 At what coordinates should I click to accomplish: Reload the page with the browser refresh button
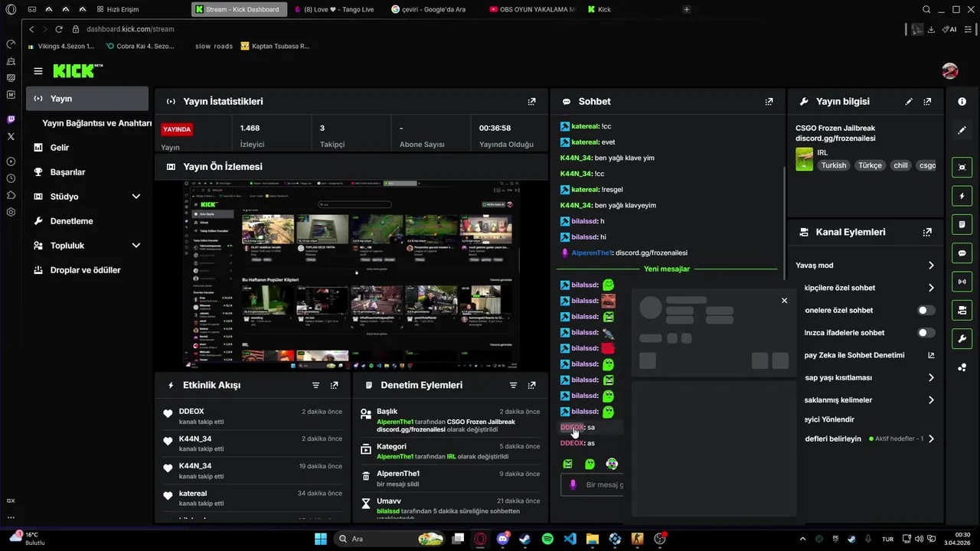59,29
